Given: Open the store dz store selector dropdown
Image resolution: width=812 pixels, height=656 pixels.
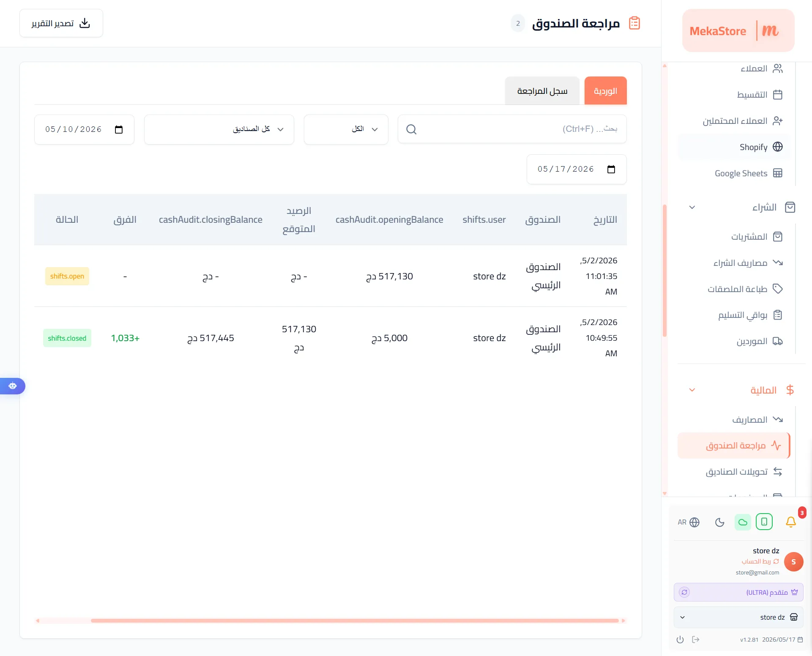Looking at the screenshot, I should [x=738, y=617].
